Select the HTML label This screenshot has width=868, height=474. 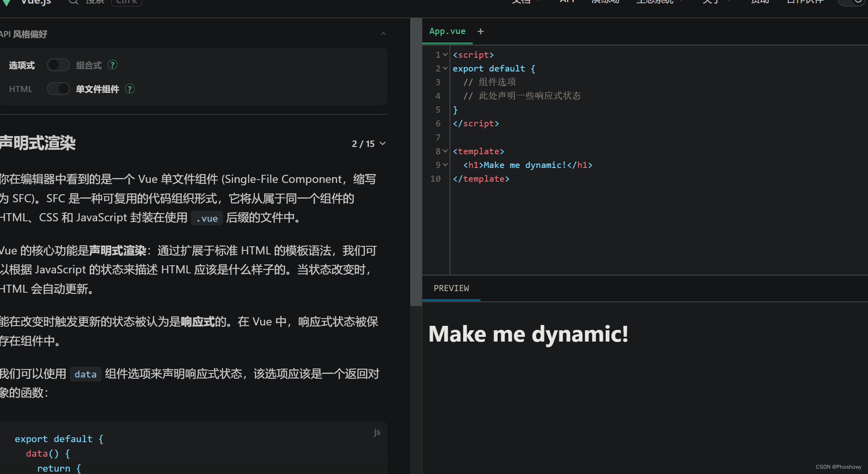pos(21,89)
